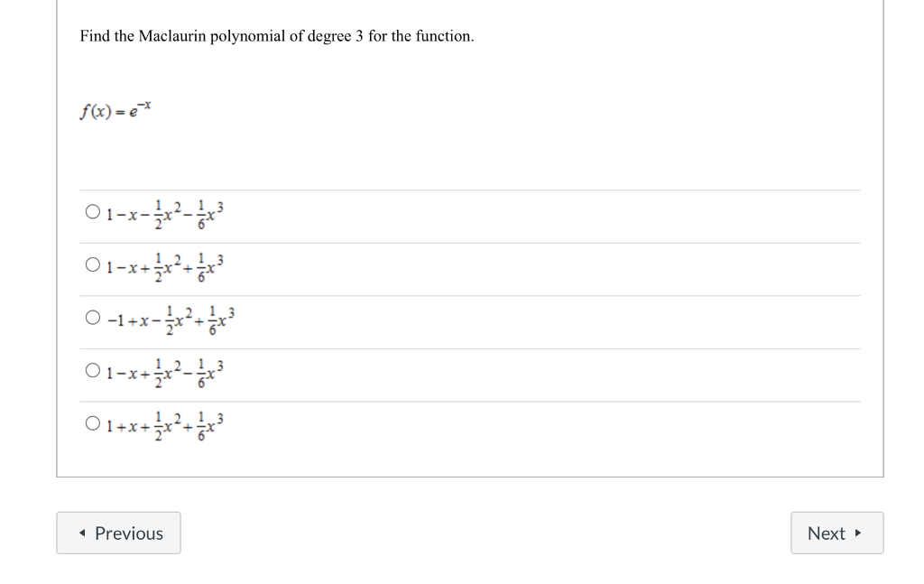The image size is (924, 584).
Task: Click the left arrow icon in Previous button
Action: [x=83, y=533]
